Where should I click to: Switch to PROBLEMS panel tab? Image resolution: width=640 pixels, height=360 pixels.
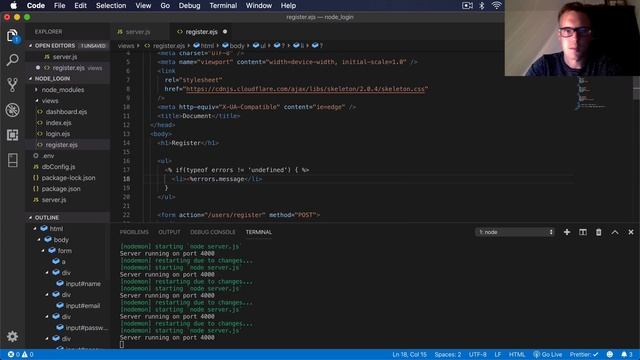[x=134, y=232]
